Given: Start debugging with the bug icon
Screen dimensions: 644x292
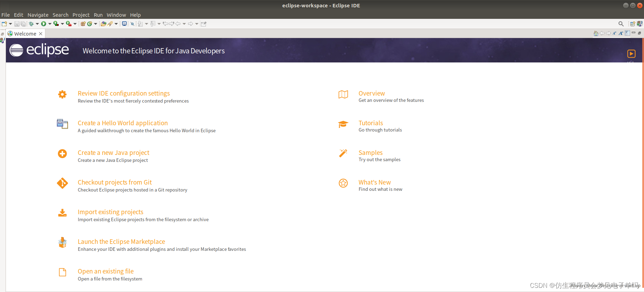Looking at the screenshot, I should click(x=31, y=24).
